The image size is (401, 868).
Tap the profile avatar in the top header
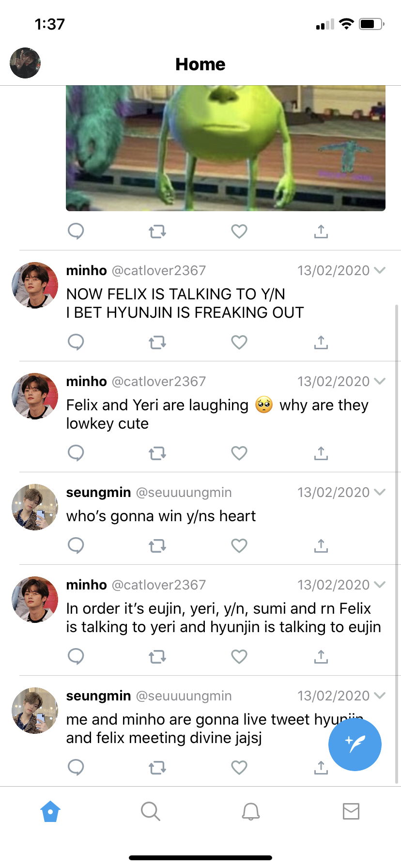[x=25, y=63]
